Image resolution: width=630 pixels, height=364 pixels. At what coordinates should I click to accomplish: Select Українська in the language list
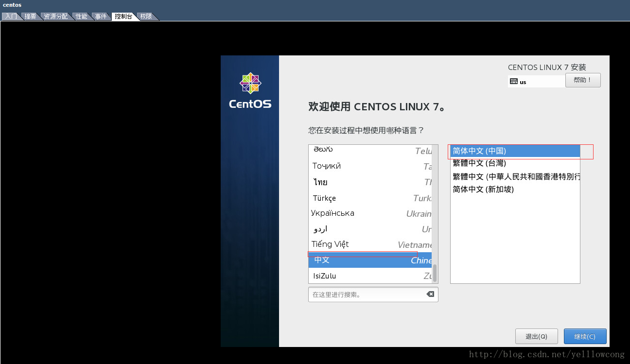point(370,213)
